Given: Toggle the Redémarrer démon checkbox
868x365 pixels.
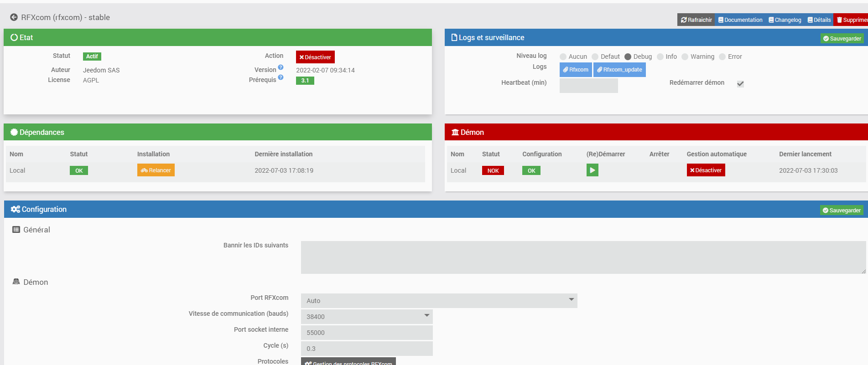Looking at the screenshot, I should coord(740,84).
